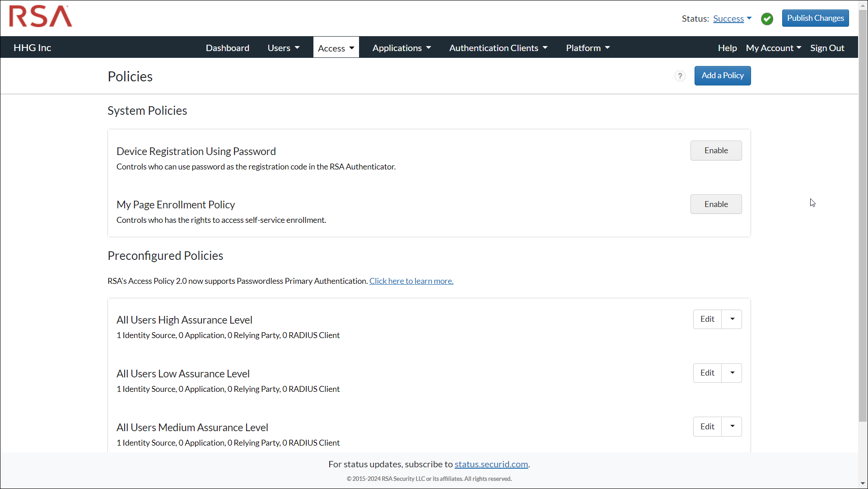The height and width of the screenshot is (489, 868).
Task: Click the green status checkmark icon
Action: (767, 19)
